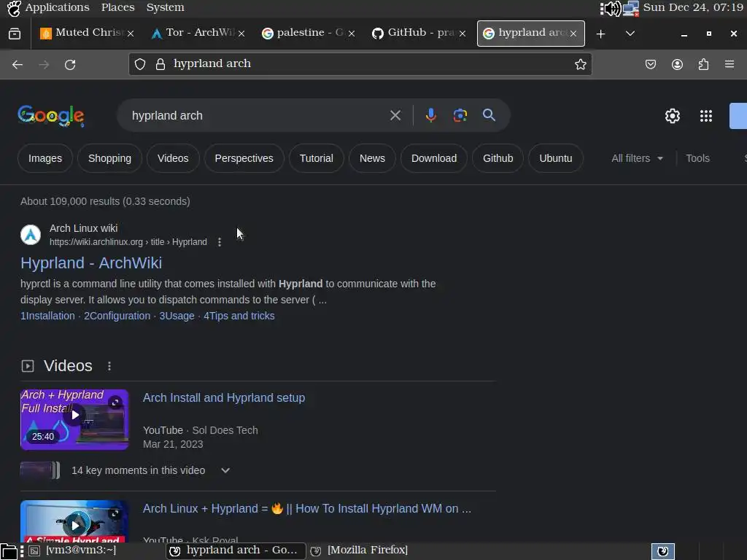This screenshot has height=560, width=747.
Task: Filter results by Shopping
Action: pyautogui.click(x=109, y=158)
